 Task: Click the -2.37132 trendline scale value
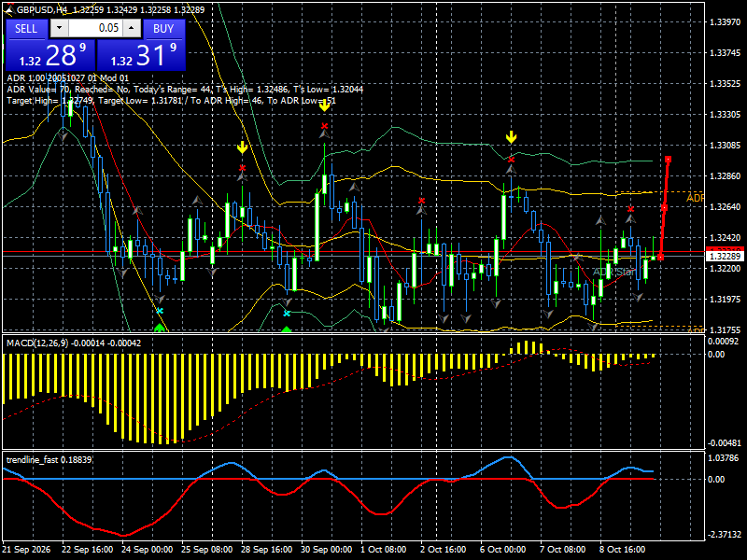725,534
